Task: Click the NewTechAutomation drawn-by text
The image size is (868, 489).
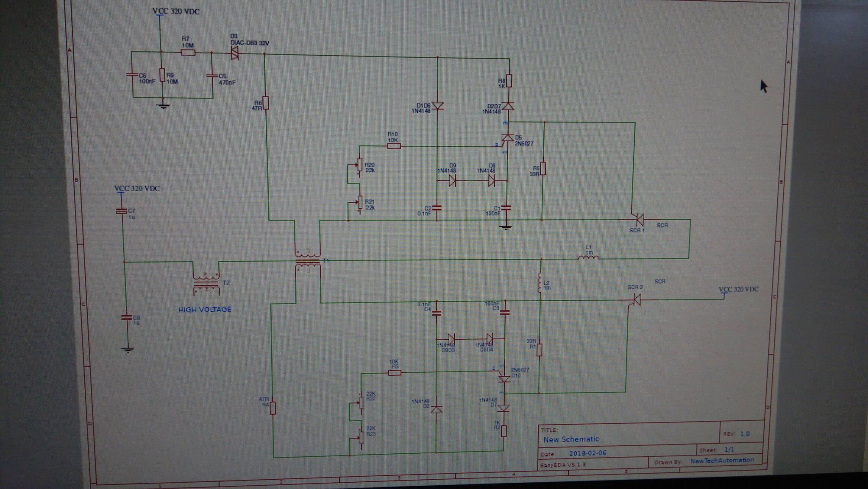Action: pos(722,461)
